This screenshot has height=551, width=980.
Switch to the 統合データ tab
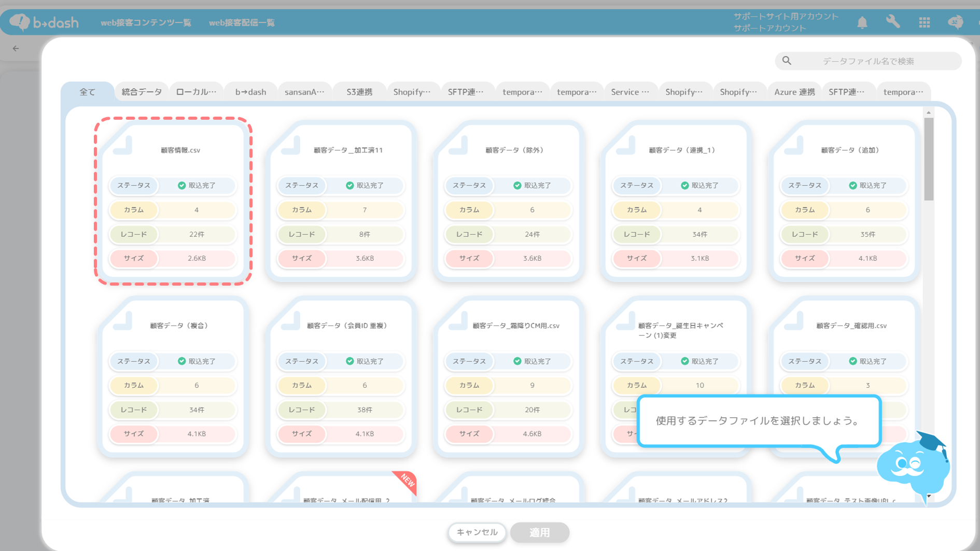(x=142, y=92)
